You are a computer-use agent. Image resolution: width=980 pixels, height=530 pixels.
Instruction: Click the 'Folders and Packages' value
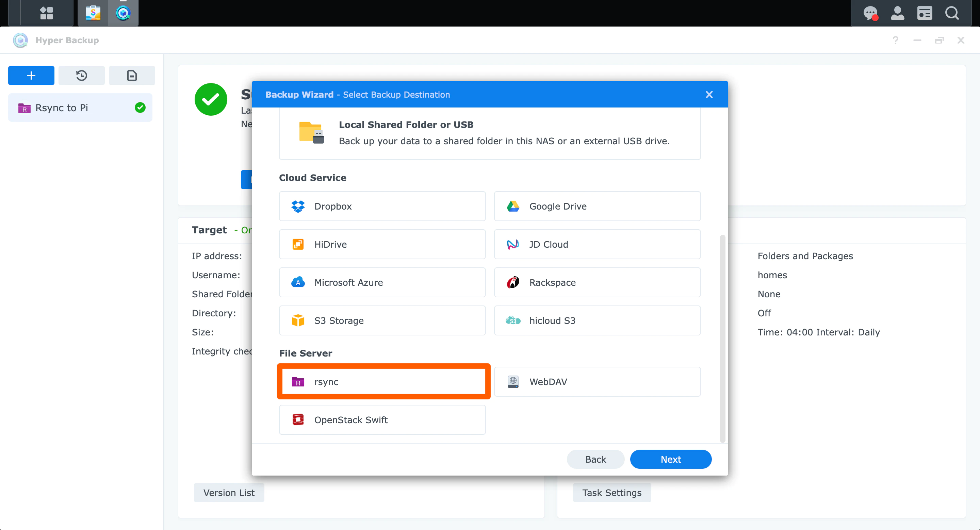(x=805, y=256)
